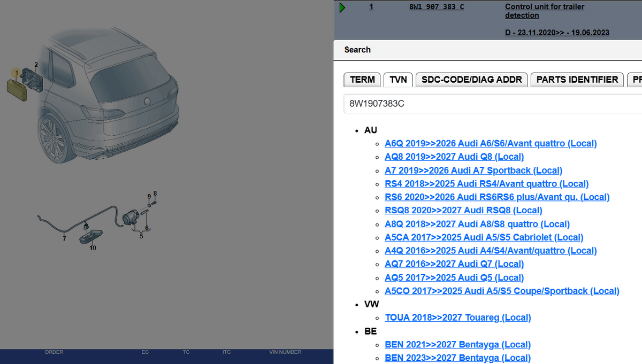
Task: Open AQ8 2019>>2027 Audi Q8 link
Action: pos(454,157)
